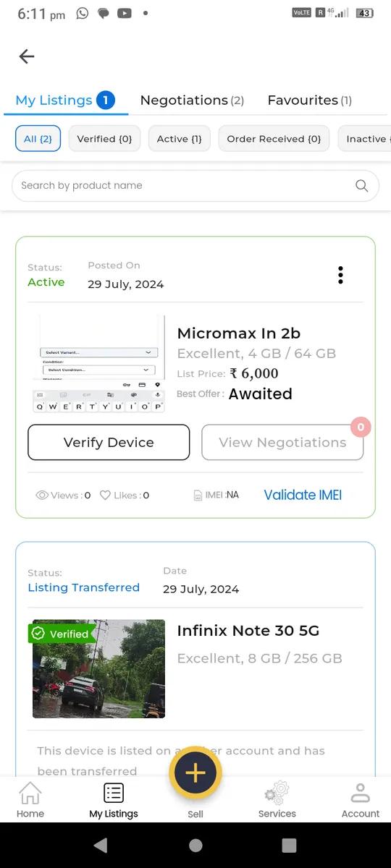
Task: Open the Infinix Note 30 5G thumbnail
Action: point(98,669)
